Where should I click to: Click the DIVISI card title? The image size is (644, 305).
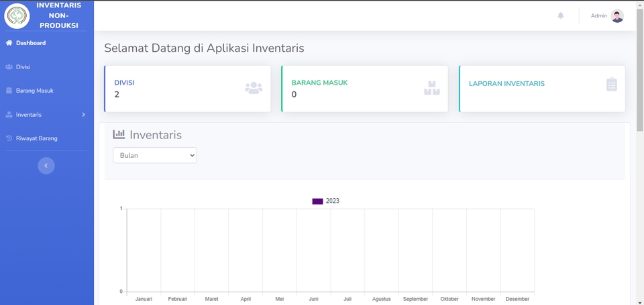125,83
